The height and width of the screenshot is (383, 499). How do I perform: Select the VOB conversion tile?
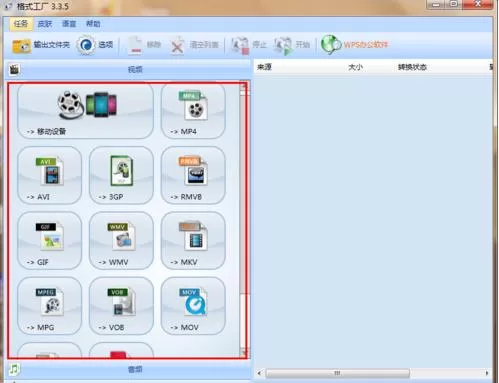pos(121,306)
